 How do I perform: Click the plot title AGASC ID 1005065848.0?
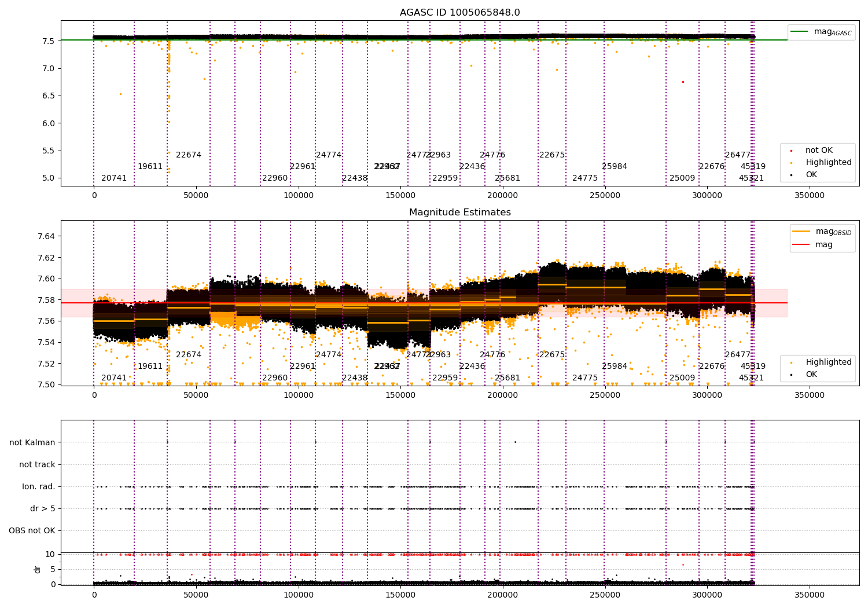pyautogui.click(x=460, y=13)
